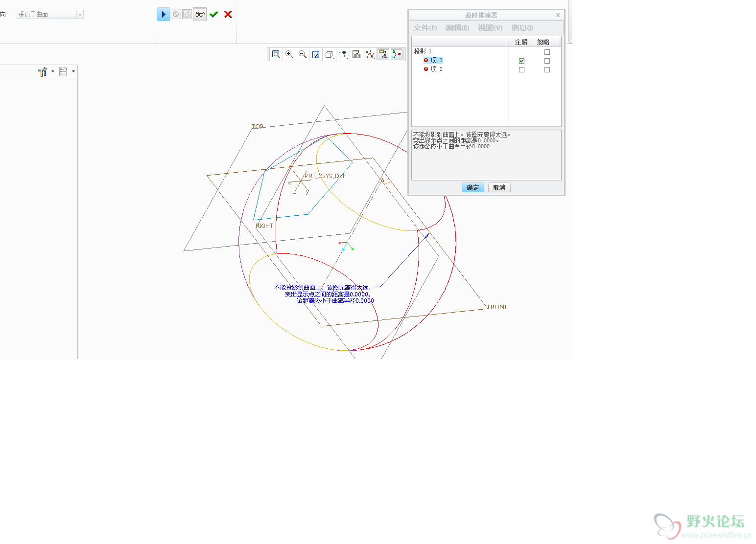Click the view manager camera icon
Screen dimensions: 756x544
tap(356, 54)
